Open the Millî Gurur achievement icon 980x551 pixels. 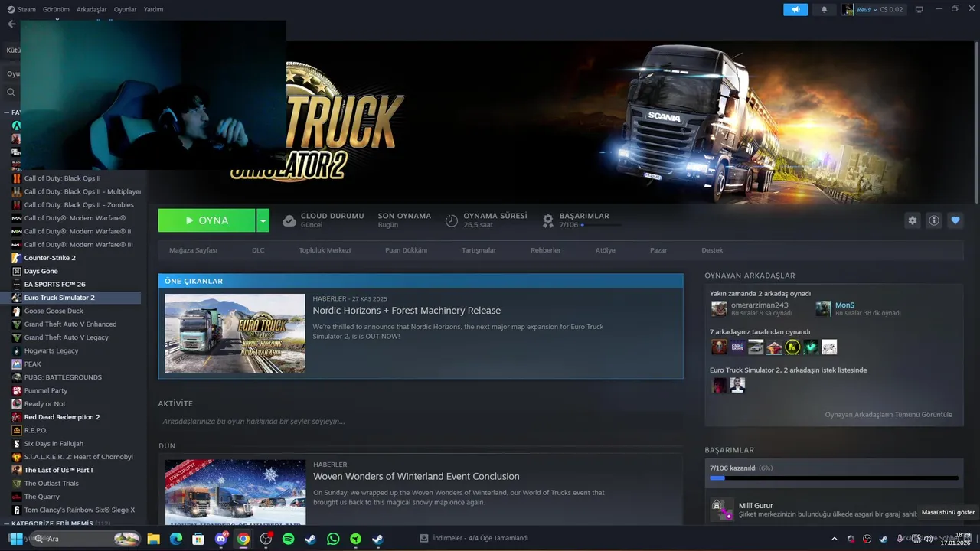(721, 510)
